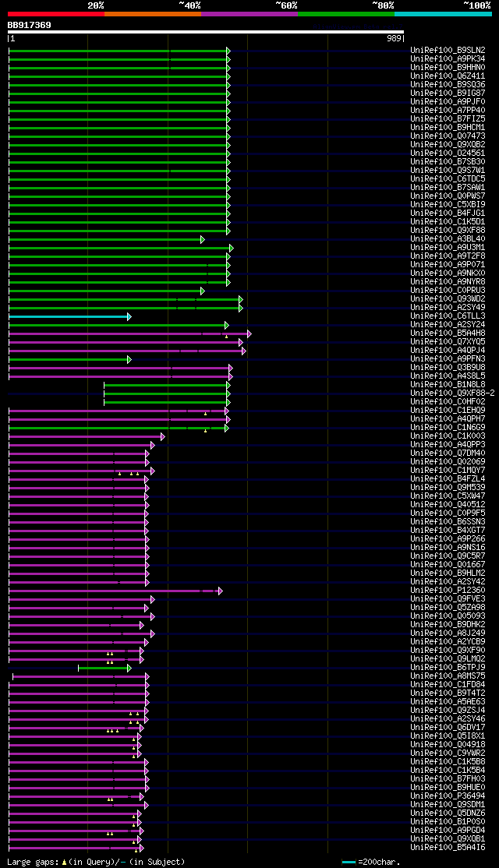Screen dimensions: 499x868
Task: Select the label UniRef100_A8MS75
Action: (448, 676)
